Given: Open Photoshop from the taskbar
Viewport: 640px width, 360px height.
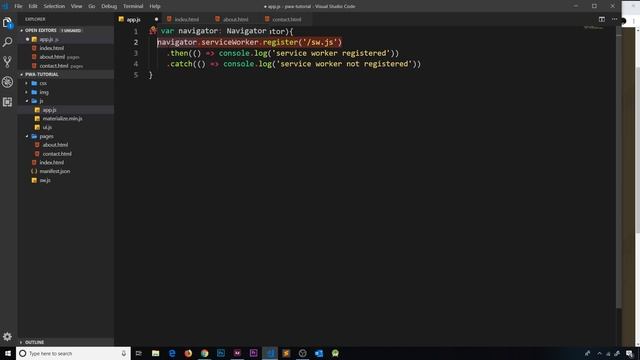Looking at the screenshot, I should point(221,353).
